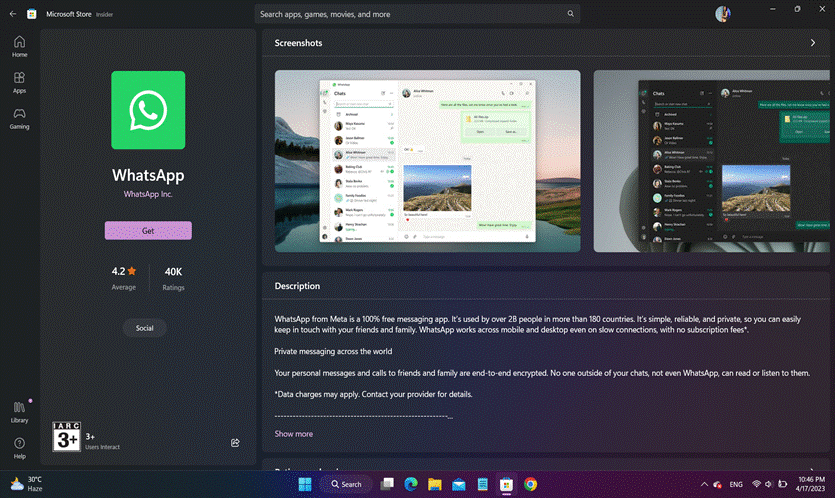This screenshot has height=498, width=835.
Task: Click 'Private messaging across the world' text
Action: 333,351
